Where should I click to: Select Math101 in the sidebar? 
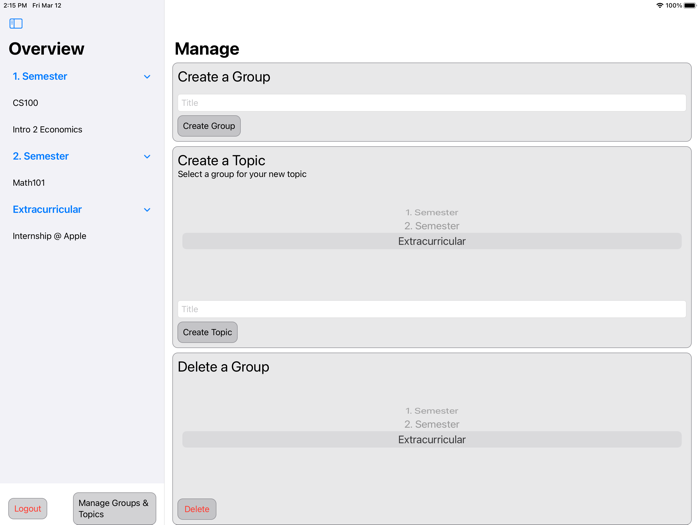(x=29, y=183)
